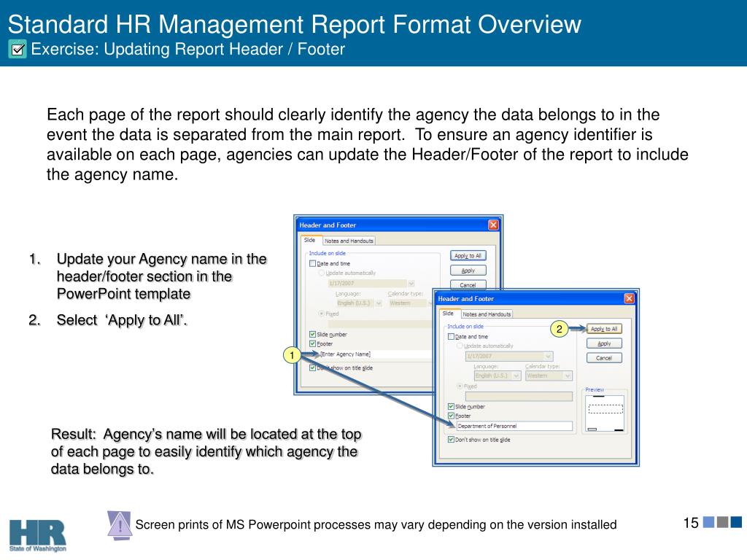Uncheck Don't show on title slide, front dialog
This screenshot has height=560, width=747.
pyautogui.click(x=451, y=440)
